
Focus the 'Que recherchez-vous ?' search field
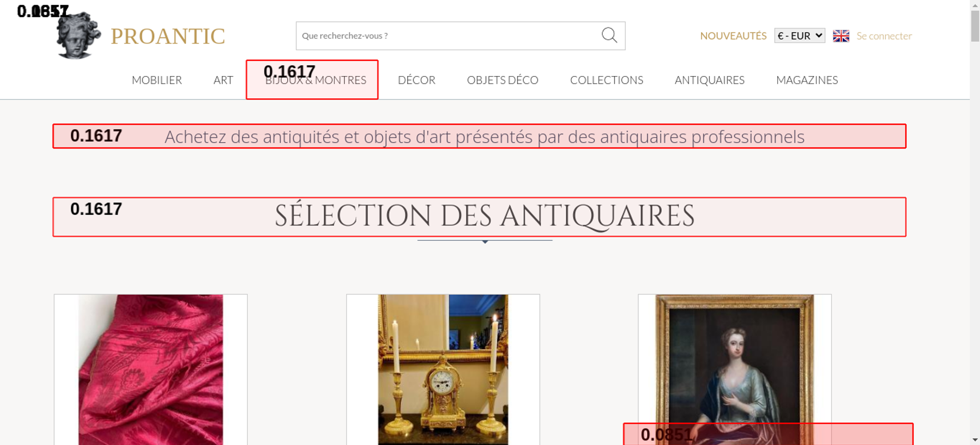coord(446,36)
